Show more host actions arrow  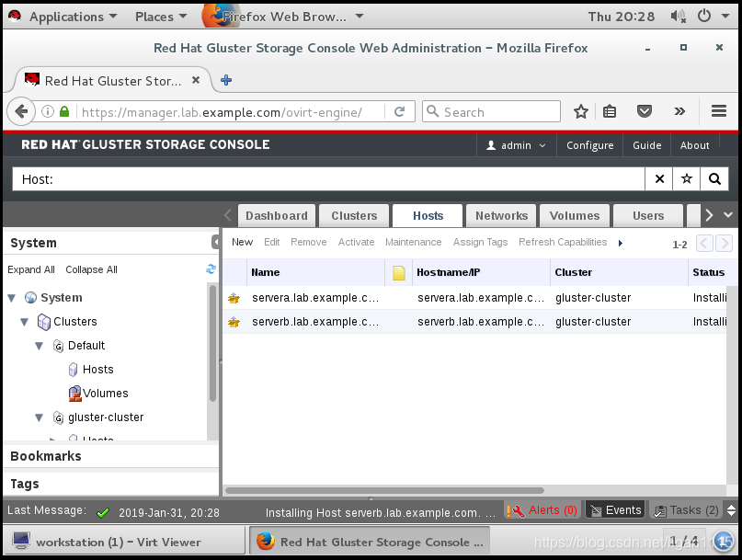pos(621,243)
